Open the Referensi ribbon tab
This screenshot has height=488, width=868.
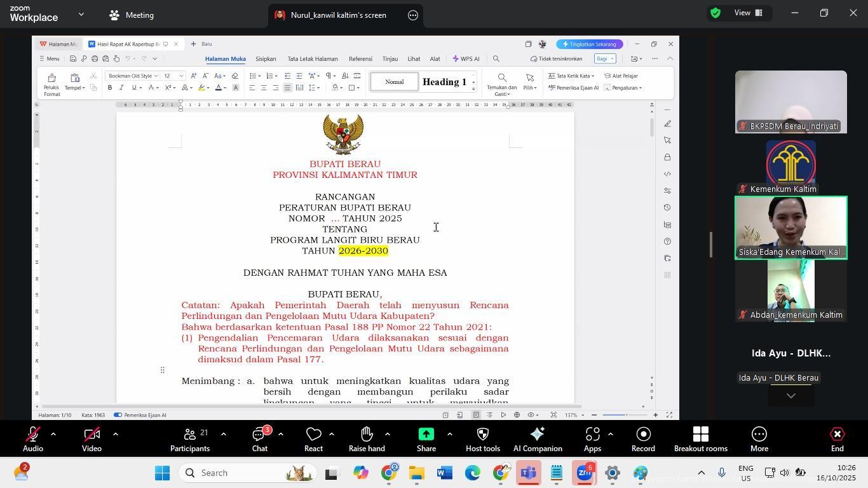[360, 59]
